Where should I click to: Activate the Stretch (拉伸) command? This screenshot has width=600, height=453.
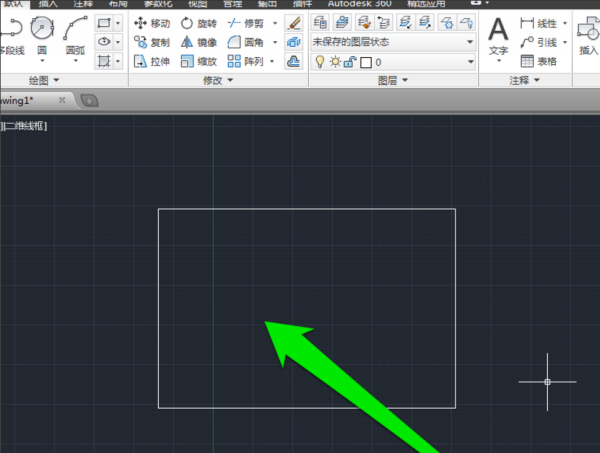[x=152, y=61]
